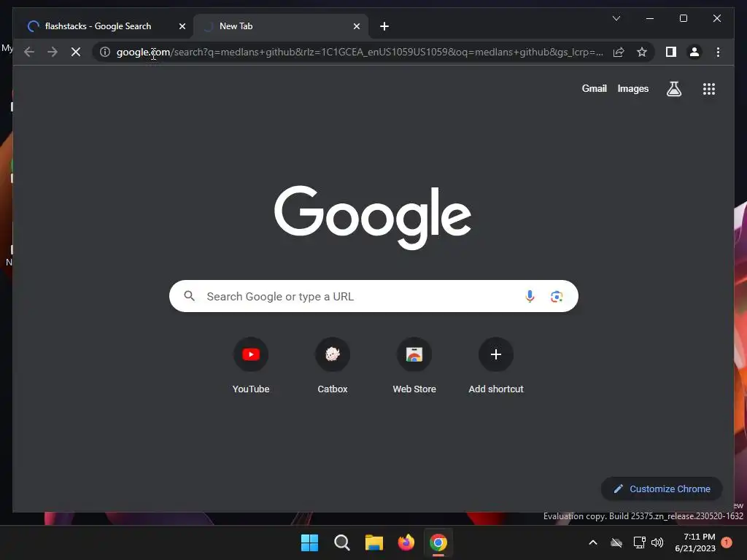Share this page icon in address bar
Viewport: 747px width, 560px height.
coord(619,52)
